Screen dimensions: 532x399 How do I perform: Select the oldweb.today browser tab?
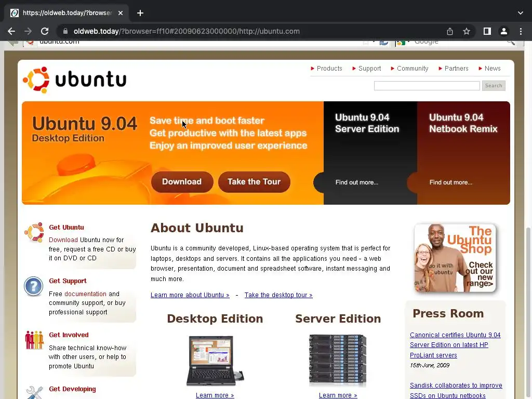[67, 13]
